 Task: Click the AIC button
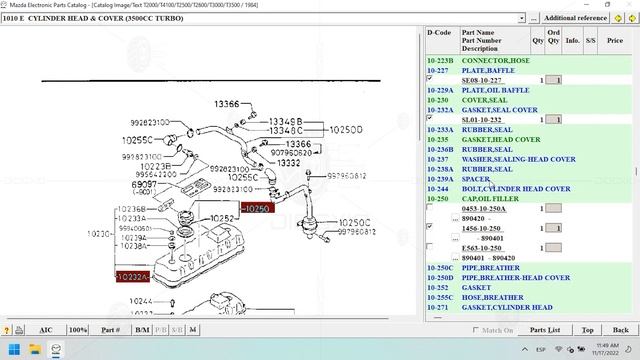point(46,330)
